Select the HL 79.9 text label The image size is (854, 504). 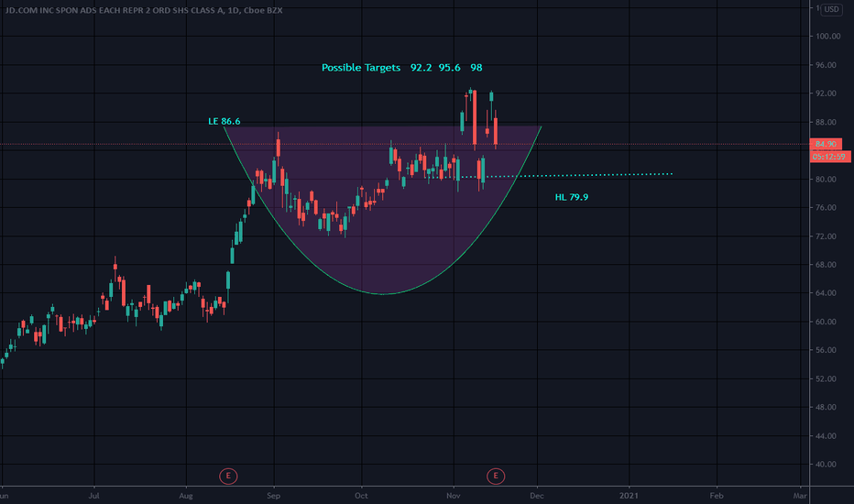(572, 197)
